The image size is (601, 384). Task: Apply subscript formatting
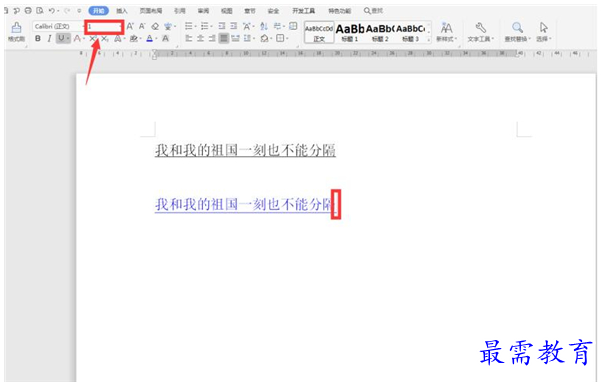[x=105, y=38]
